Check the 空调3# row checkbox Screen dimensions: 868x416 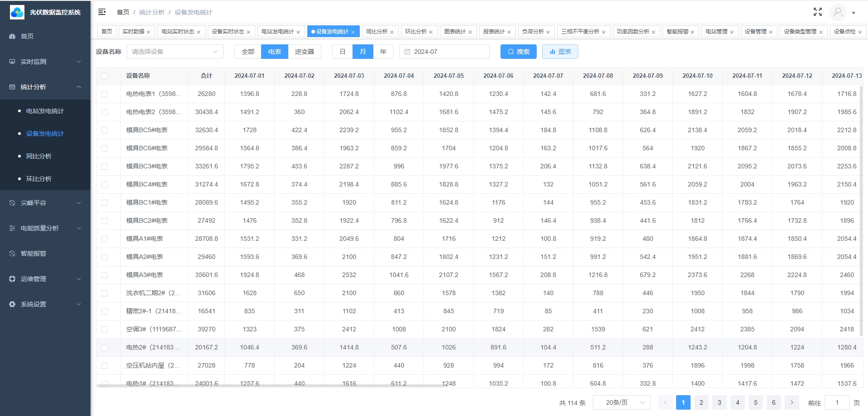(x=105, y=330)
